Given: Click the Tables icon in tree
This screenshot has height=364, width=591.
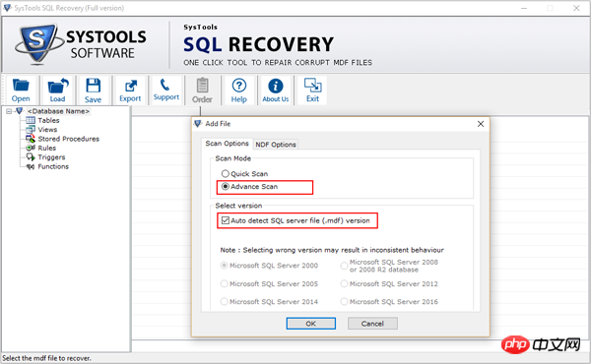Looking at the screenshot, I should tap(31, 120).
